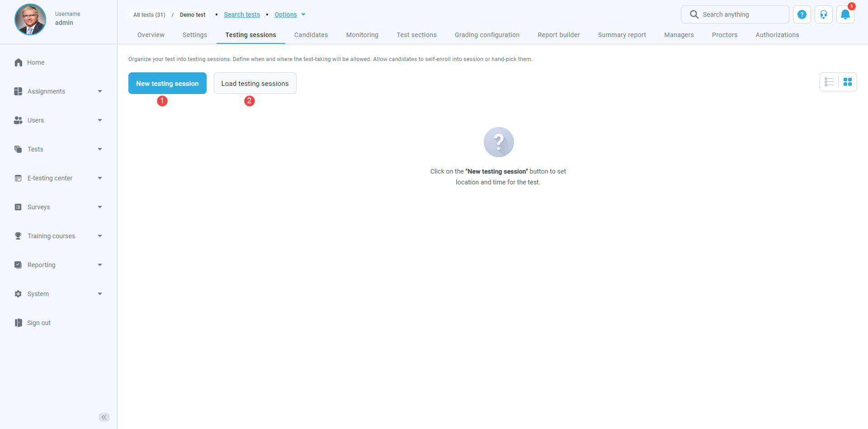Click the help question mark icon
This screenshot has height=429, width=868.
(x=802, y=14)
